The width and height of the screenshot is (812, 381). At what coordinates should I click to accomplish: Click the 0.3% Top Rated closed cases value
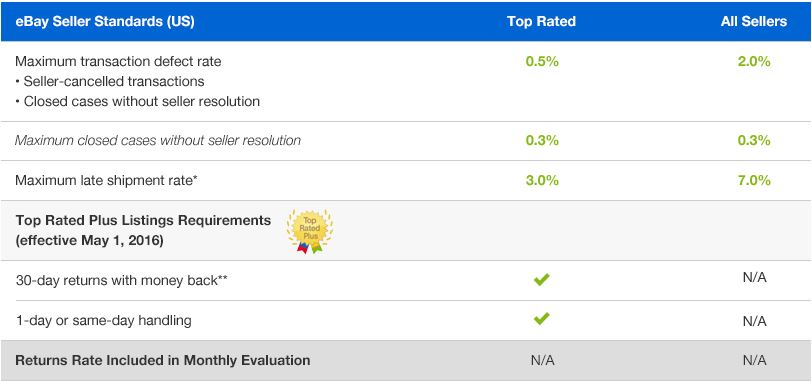(542, 140)
